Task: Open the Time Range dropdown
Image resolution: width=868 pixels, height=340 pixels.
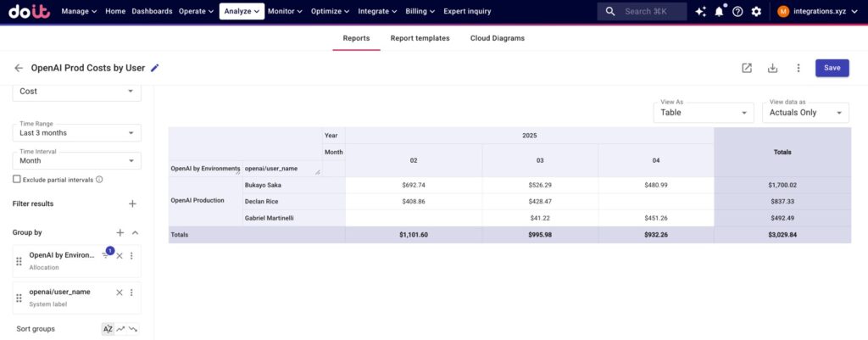Action: (77, 133)
